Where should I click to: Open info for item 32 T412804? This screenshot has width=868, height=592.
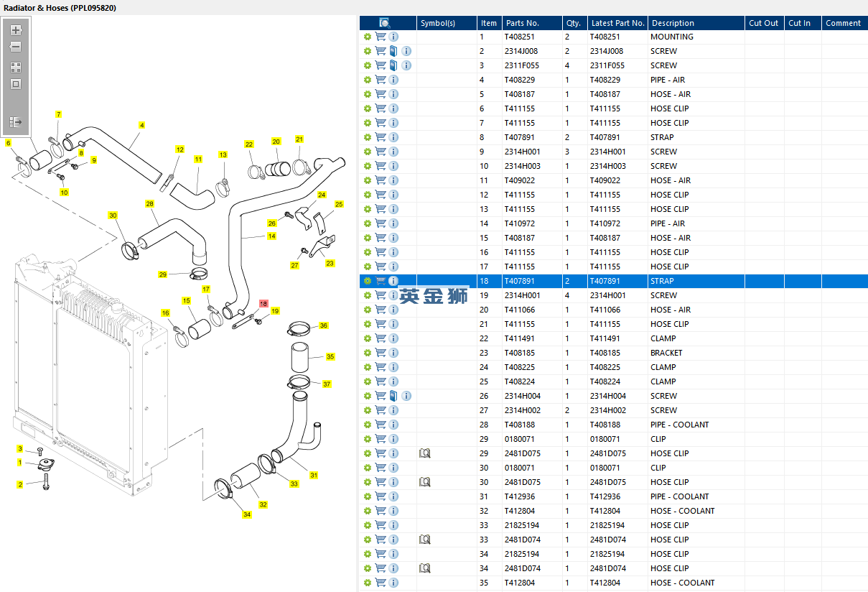[393, 511]
